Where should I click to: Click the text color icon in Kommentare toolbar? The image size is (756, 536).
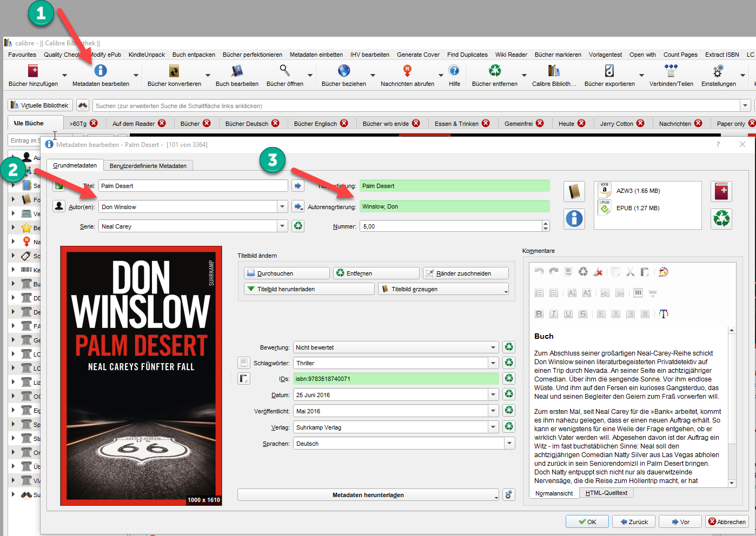[664, 314]
